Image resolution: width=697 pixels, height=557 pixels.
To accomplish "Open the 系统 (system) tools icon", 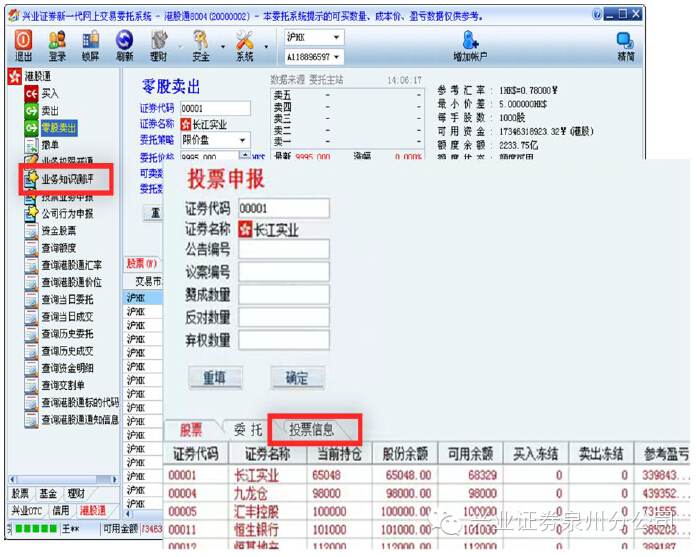I will point(244,45).
